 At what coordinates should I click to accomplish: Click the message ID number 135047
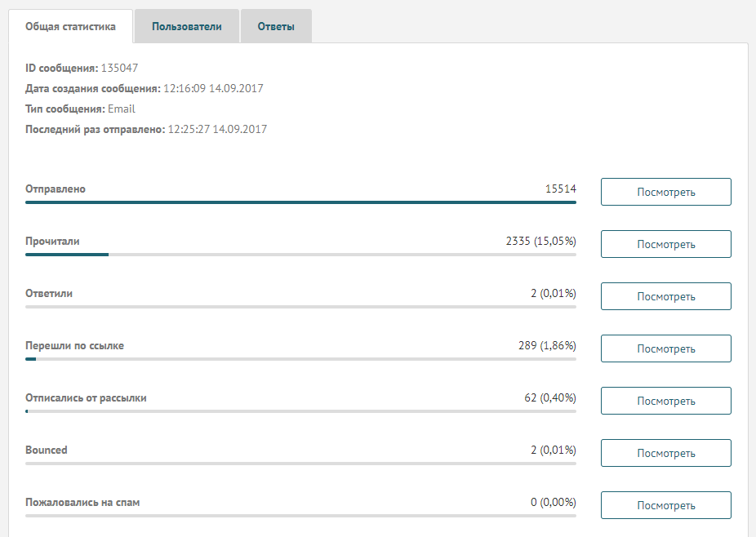click(119, 68)
